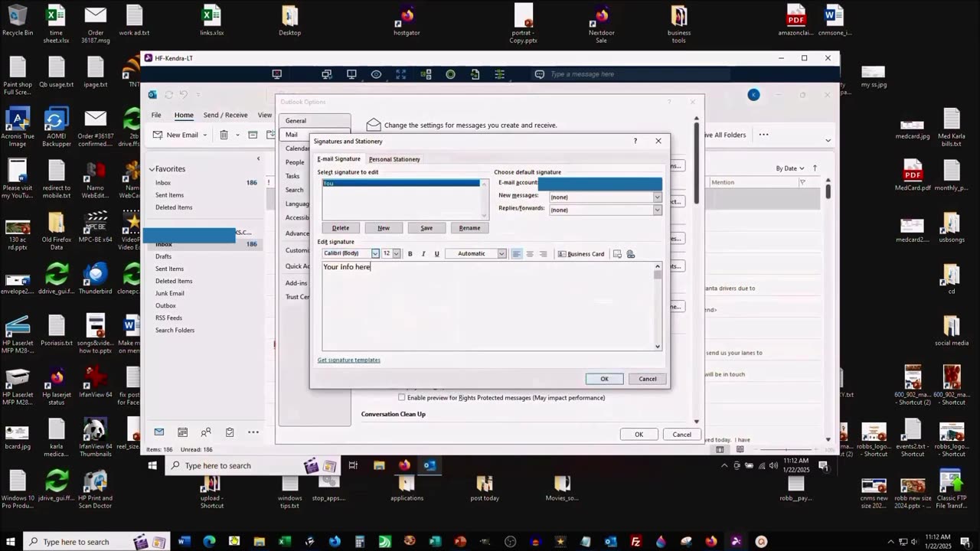Cancel the Signatures and Stationery dialog
980x551 pixels.
click(x=648, y=379)
